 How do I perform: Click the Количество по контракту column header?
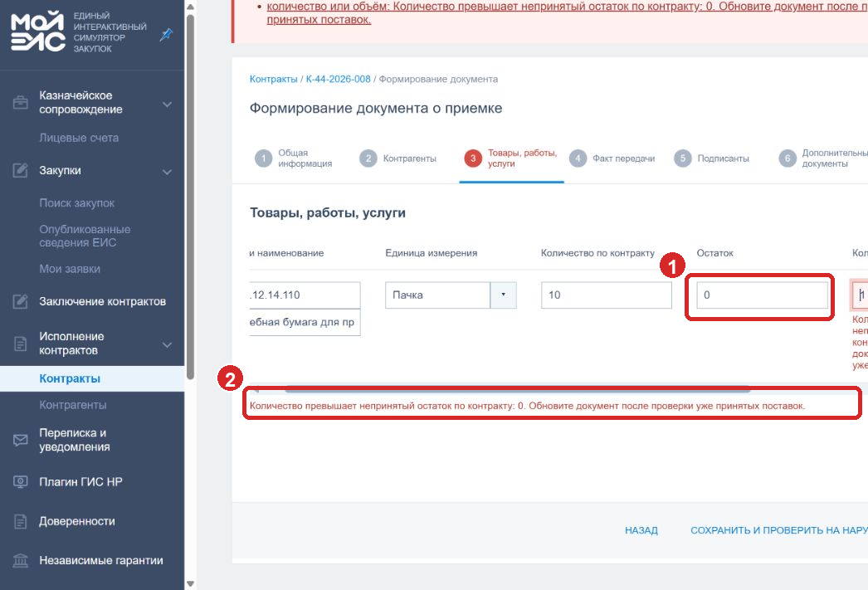coord(597,253)
